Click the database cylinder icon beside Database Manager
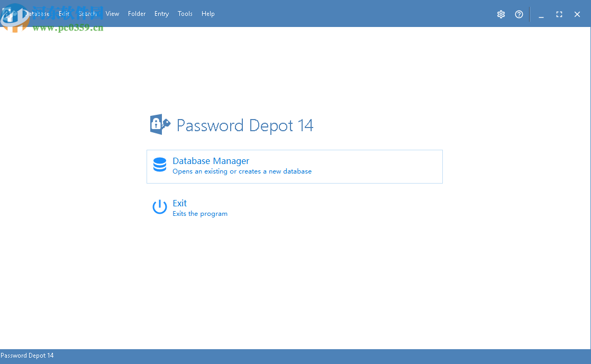 (159, 165)
